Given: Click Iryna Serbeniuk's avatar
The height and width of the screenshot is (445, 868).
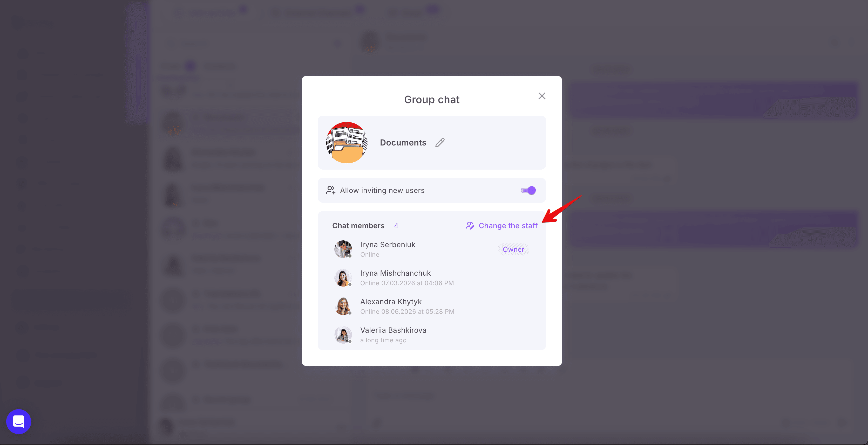Looking at the screenshot, I should (343, 249).
